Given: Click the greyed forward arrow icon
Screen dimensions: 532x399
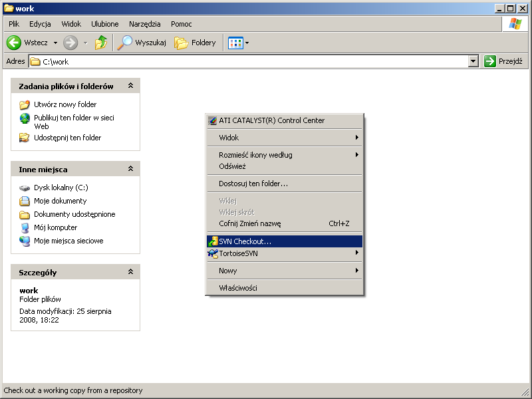Looking at the screenshot, I should (70, 43).
